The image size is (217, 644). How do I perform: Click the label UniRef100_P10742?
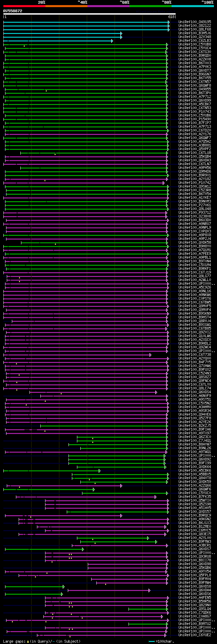pyautogui.click(x=195, y=182)
